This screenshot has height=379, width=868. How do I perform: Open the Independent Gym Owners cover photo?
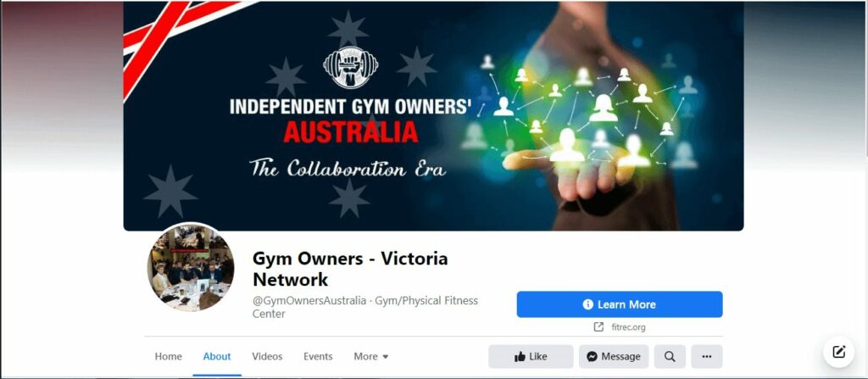[433, 116]
